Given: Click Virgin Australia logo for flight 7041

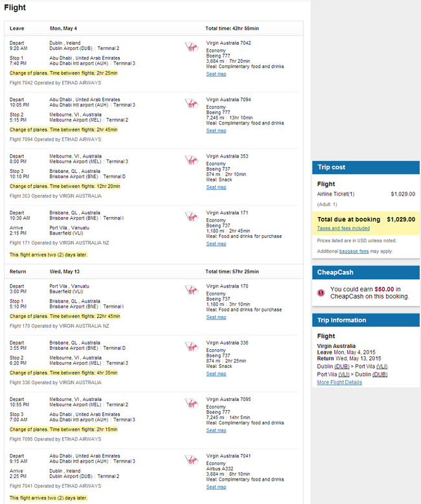Looking at the screenshot, I should (x=192, y=460).
